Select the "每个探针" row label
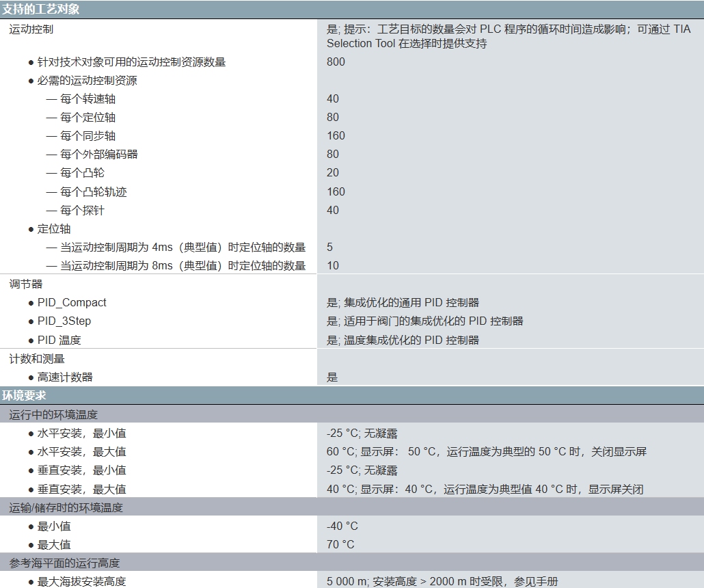The width and height of the screenshot is (704, 588). point(82,211)
